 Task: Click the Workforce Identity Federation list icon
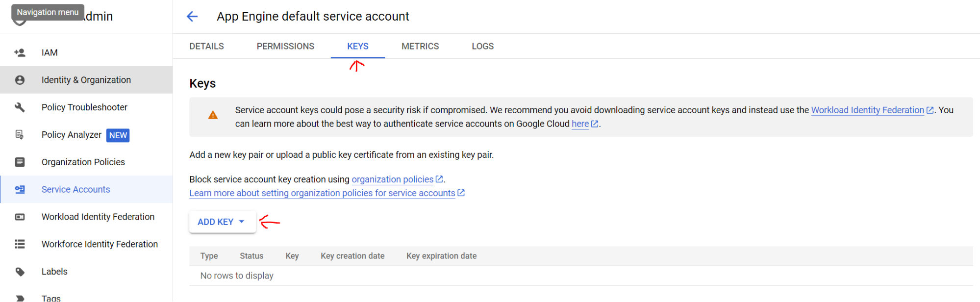(x=20, y=244)
